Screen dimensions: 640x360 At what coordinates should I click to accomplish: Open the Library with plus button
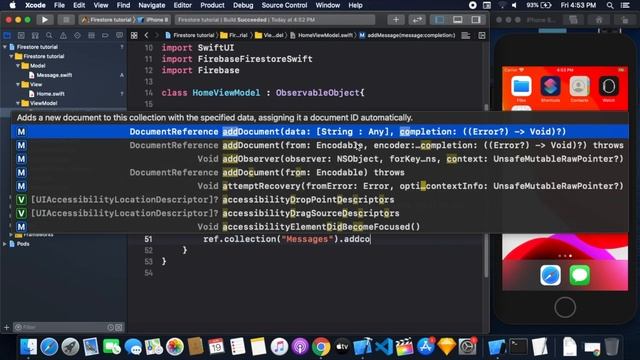click(396, 20)
